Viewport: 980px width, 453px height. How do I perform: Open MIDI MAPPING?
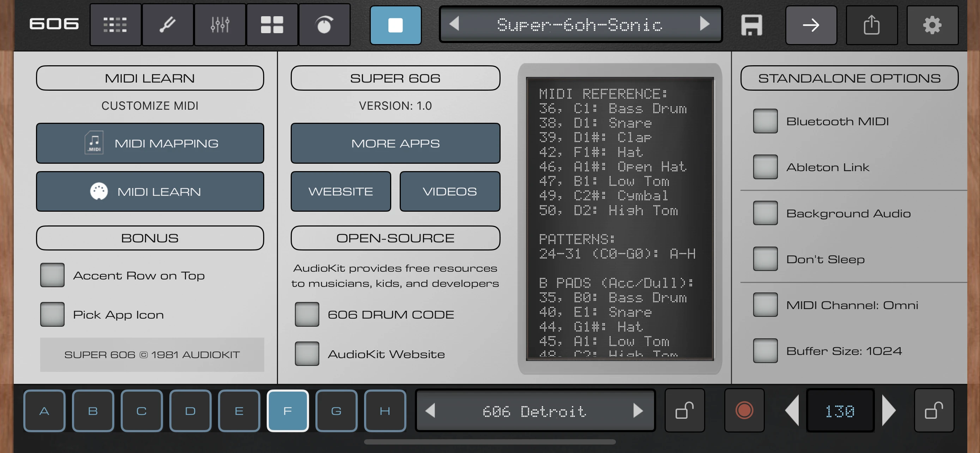click(150, 143)
